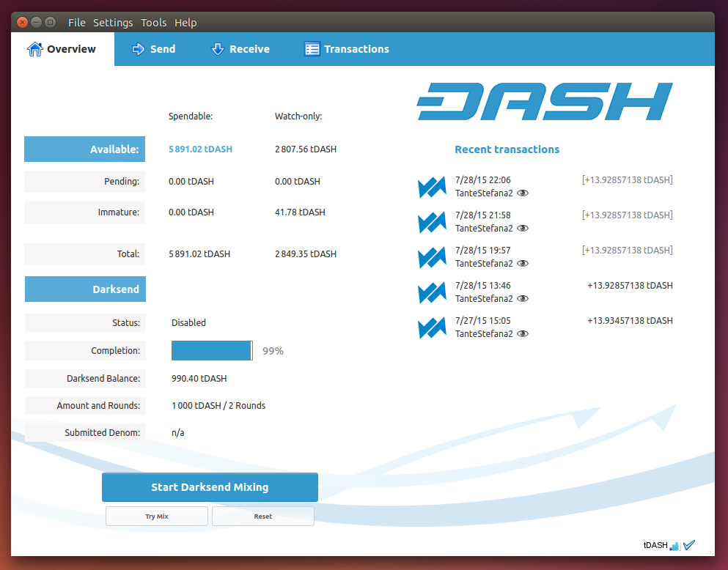
Task: Click the Send arrow icon
Action: [138, 48]
